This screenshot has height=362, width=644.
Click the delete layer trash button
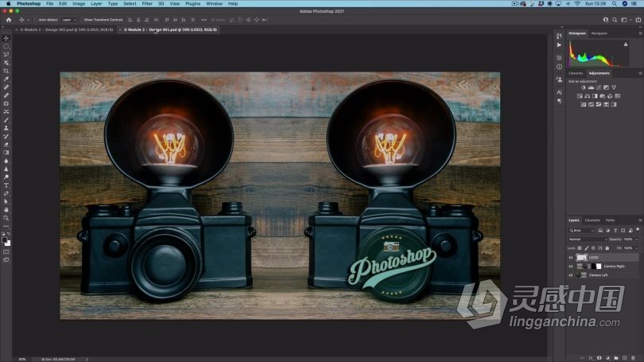(633, 358)
